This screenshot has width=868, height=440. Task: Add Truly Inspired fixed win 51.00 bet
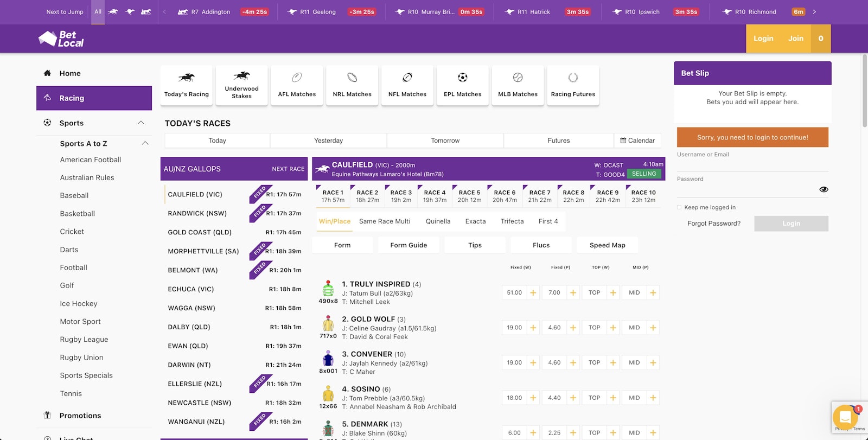pos(533,293)
